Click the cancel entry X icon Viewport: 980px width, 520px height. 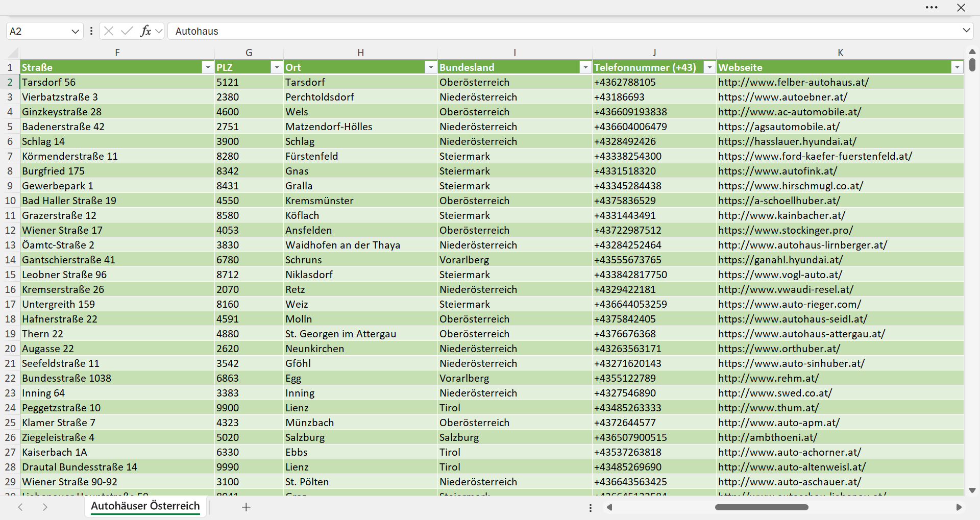108,31
